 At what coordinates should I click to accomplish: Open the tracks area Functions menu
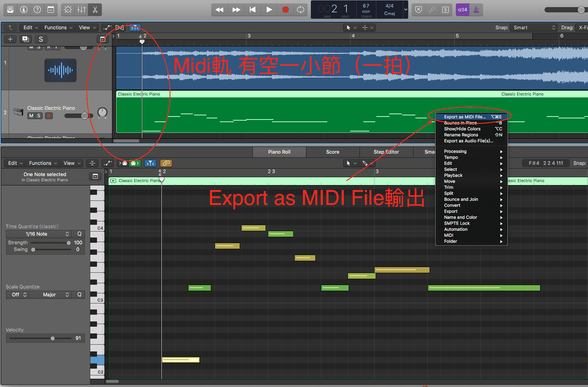pyautogui.click(x=58, y=27)
